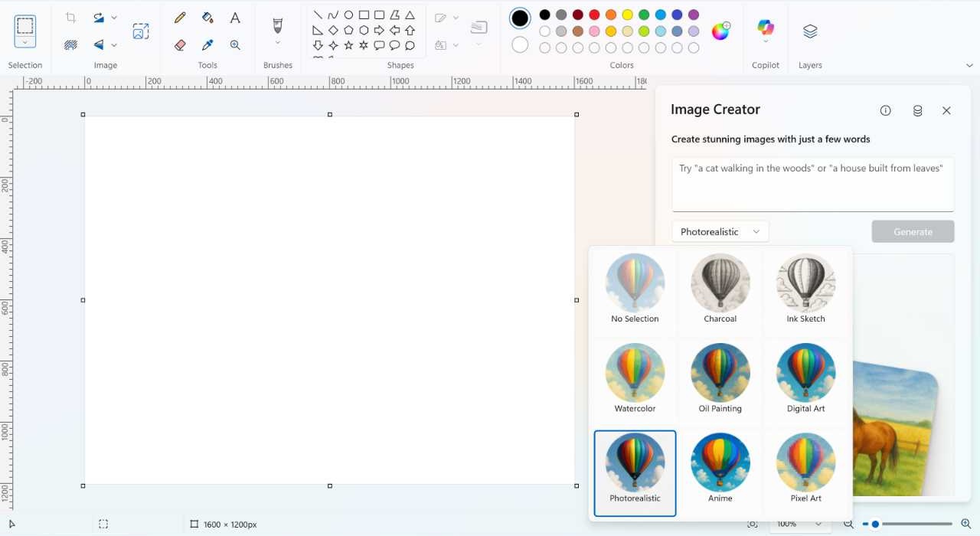Open the Brushes dropdown chevron
The width and height of the screenshot is (980, 536).
pos(278,42)
